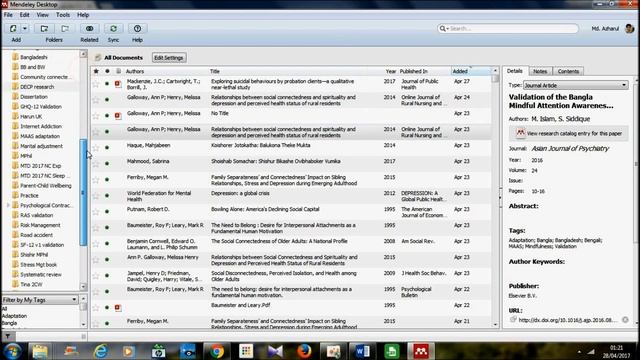Click Mendeley icon in taskbar
Screen dimensions: 640x360
(x=420, y=351)
